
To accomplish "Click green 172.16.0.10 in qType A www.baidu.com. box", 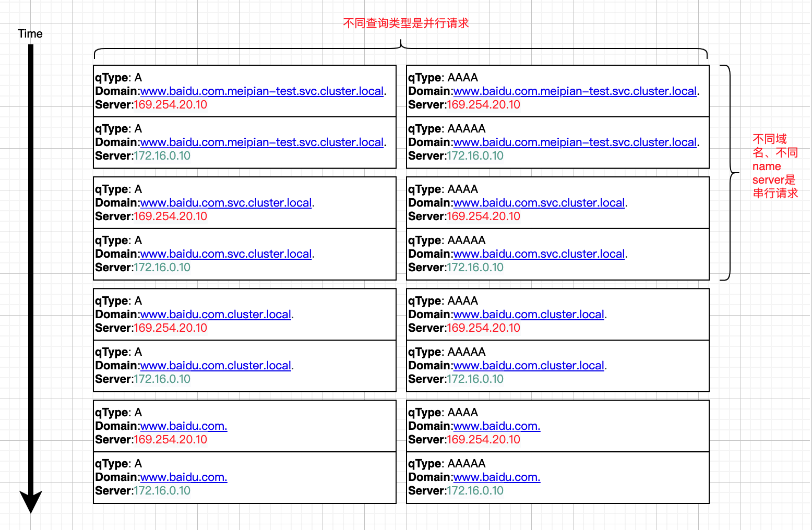I will point(162,491).
